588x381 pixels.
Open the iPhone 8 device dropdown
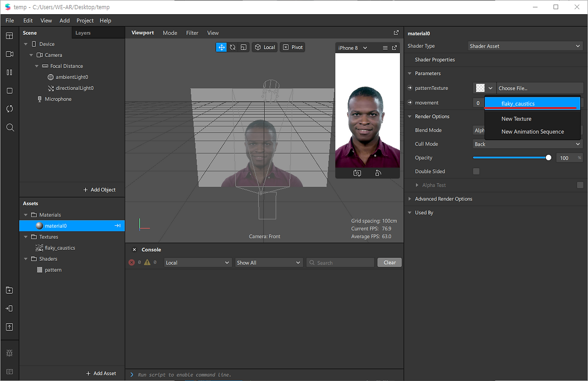pyautogui.click(x=353, y=48)
